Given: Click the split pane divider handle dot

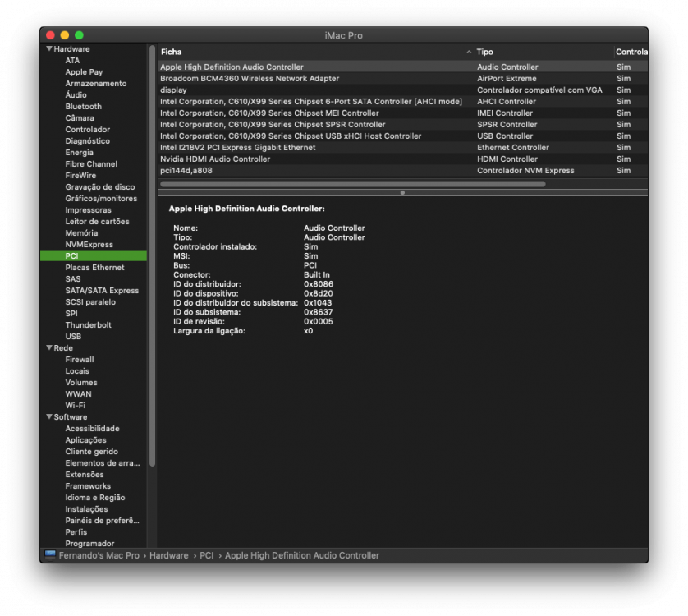Looking at the screenshot, I should pos(402,192).
